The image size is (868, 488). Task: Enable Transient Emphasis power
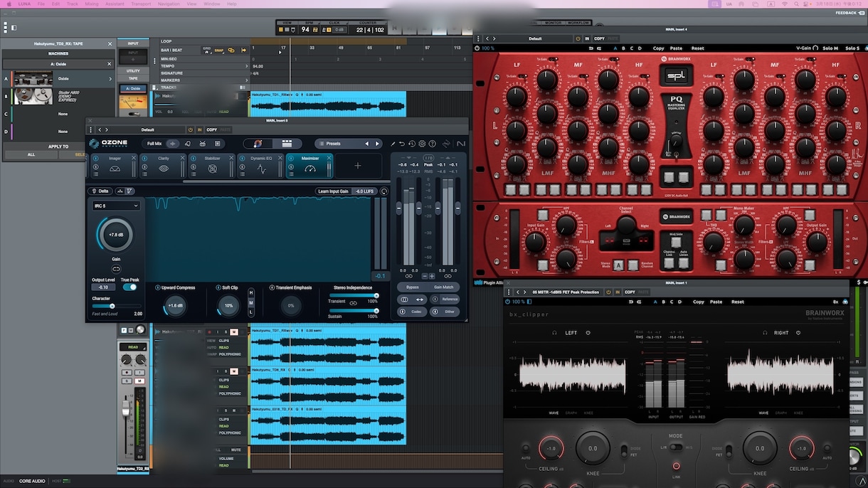[x=272, y=287]
